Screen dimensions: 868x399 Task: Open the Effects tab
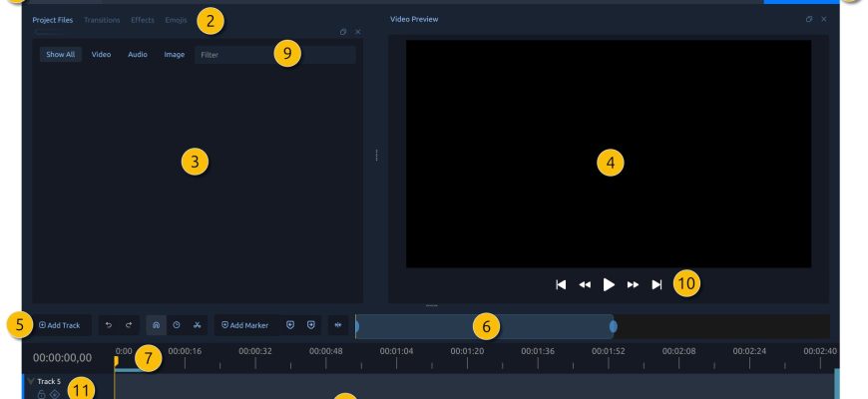[x=143, y=20]
